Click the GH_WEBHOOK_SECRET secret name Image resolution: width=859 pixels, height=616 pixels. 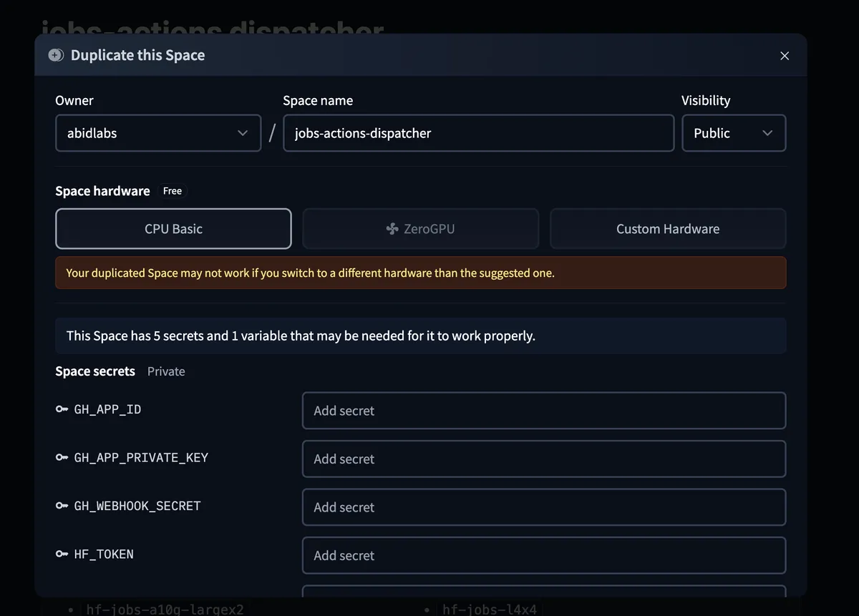coord(137,506)
